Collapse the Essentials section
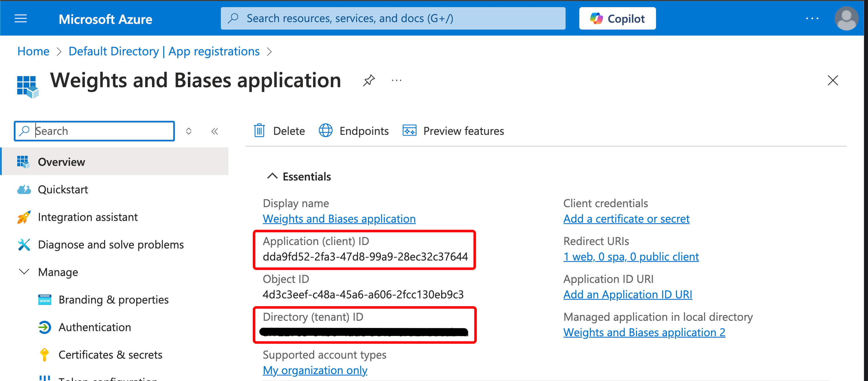This screenshot has height=381, width=868. coord(272,176)
